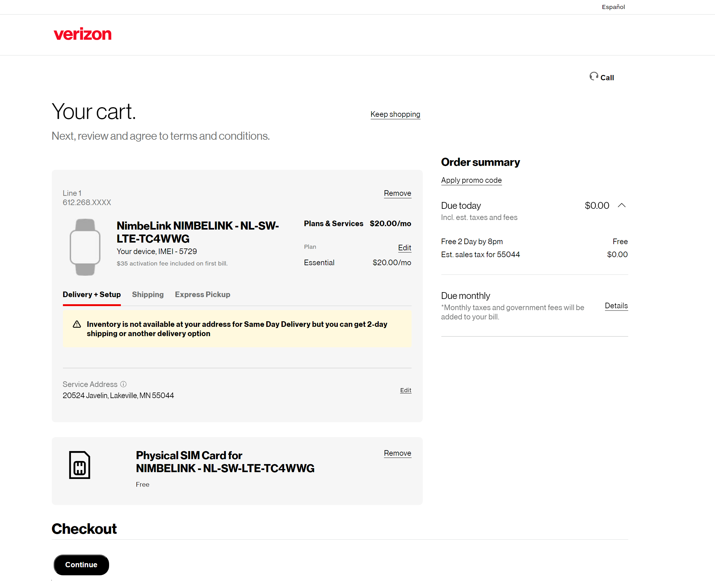
Task: Click the Plans & Services $20.00/mo heading
Action: [x=358, y=224]
